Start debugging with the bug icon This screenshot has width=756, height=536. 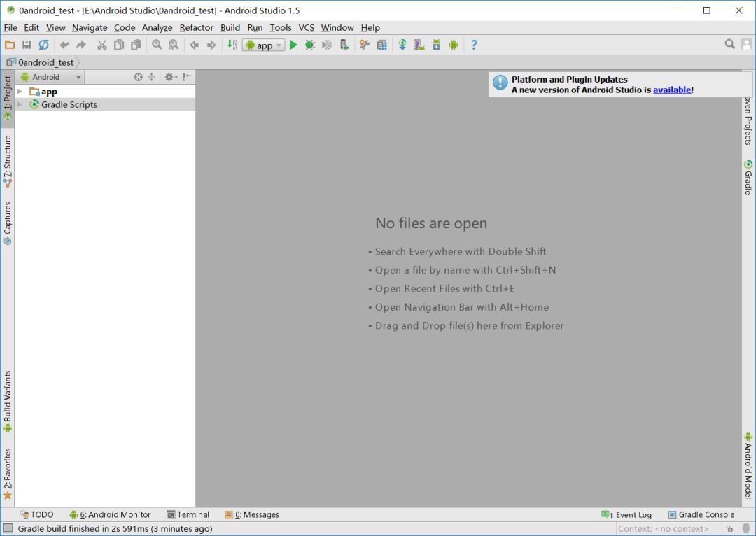tap(310, 45)
